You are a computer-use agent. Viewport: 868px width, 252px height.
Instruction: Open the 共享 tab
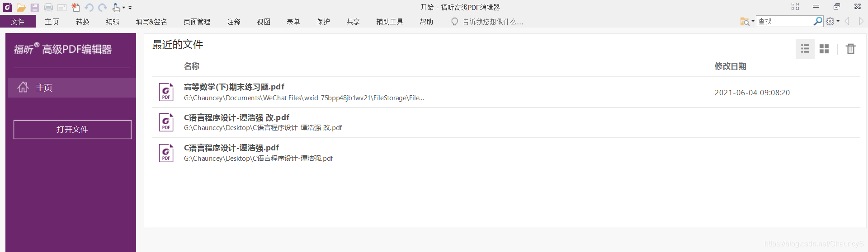[353, 22]
